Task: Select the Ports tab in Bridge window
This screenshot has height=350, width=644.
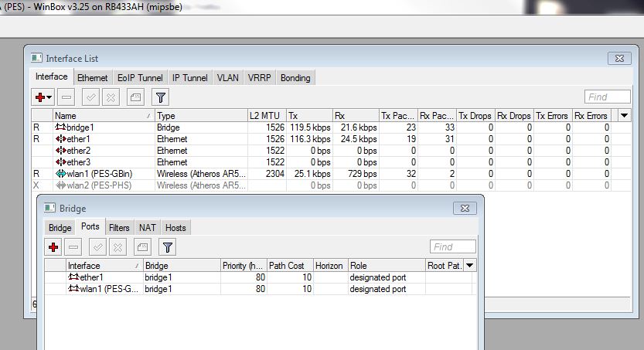Action: 90,226
